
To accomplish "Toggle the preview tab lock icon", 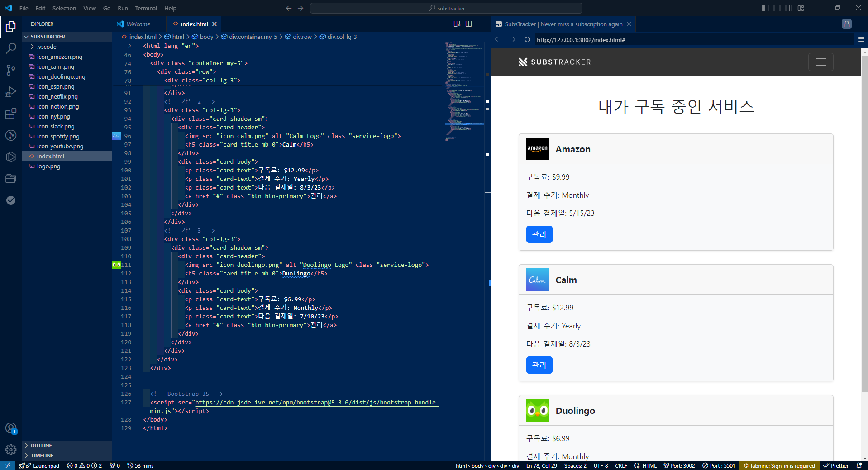I will pos(847,24).
